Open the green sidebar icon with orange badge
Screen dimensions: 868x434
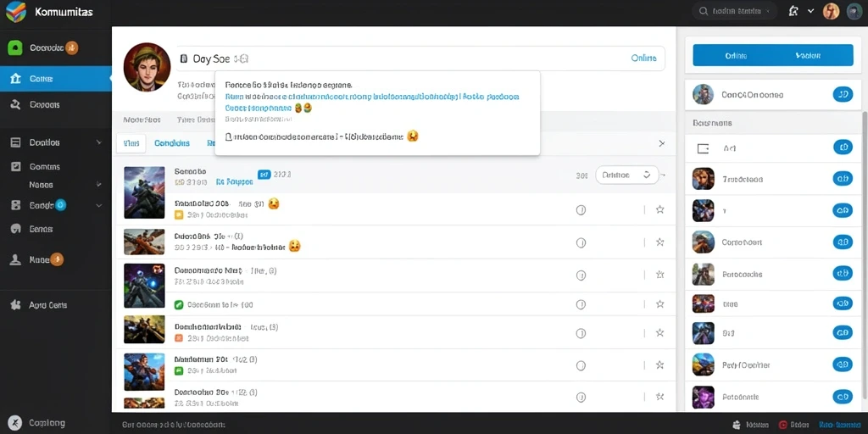click(x=15, y=47)
